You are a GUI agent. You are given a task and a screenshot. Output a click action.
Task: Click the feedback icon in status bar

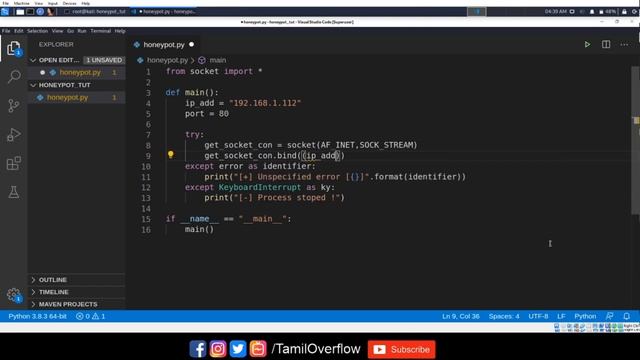pyautogui.click(x=609, y=316)
